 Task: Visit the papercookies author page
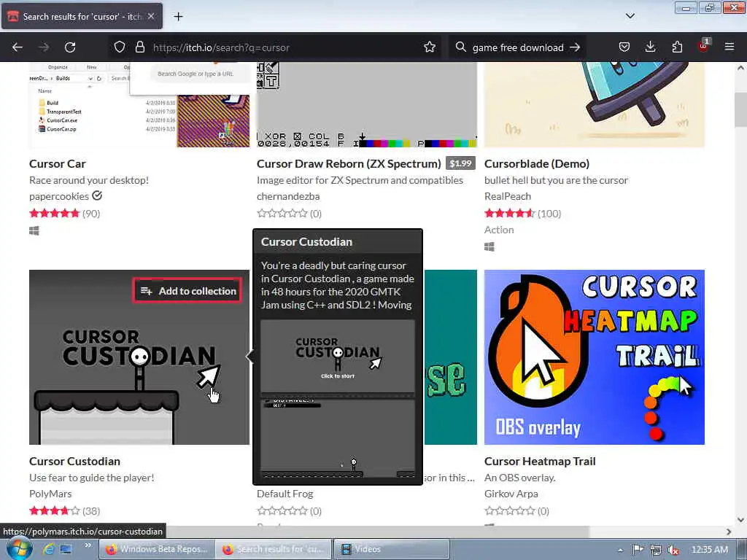coord(59,196)
